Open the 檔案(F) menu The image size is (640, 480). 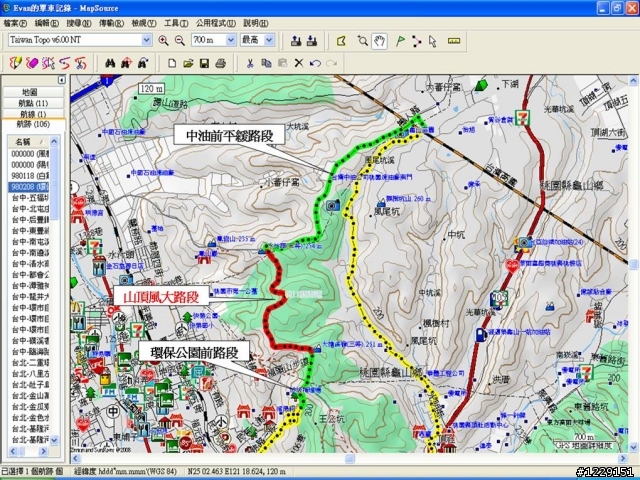15,23
